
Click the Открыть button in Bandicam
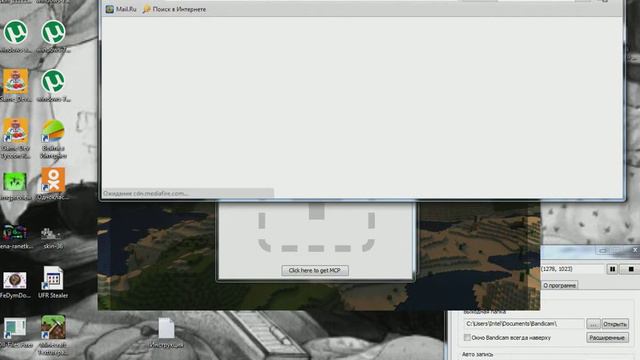(x=615, y=324)
